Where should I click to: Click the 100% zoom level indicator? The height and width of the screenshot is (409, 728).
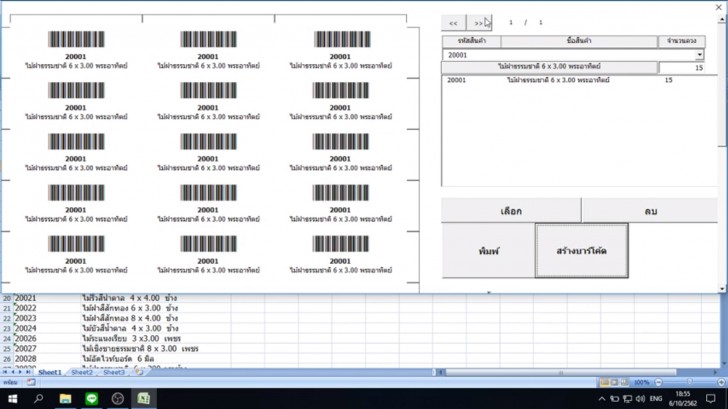642,383
